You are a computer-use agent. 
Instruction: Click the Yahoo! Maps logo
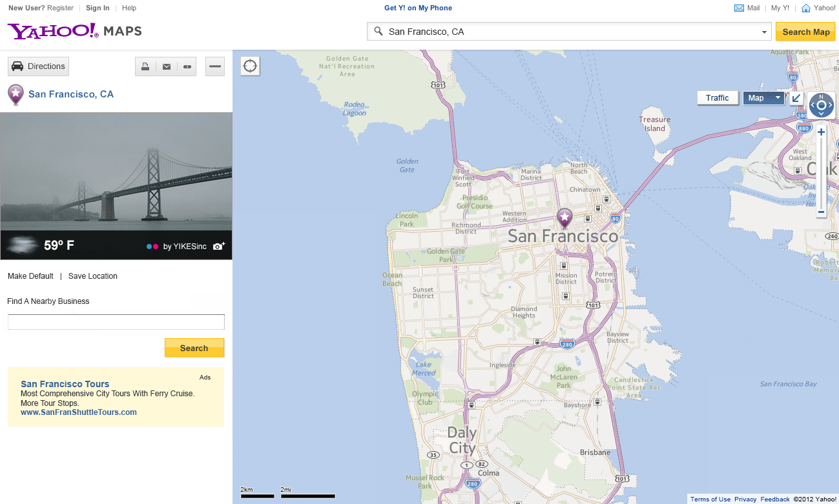[74, 31]
